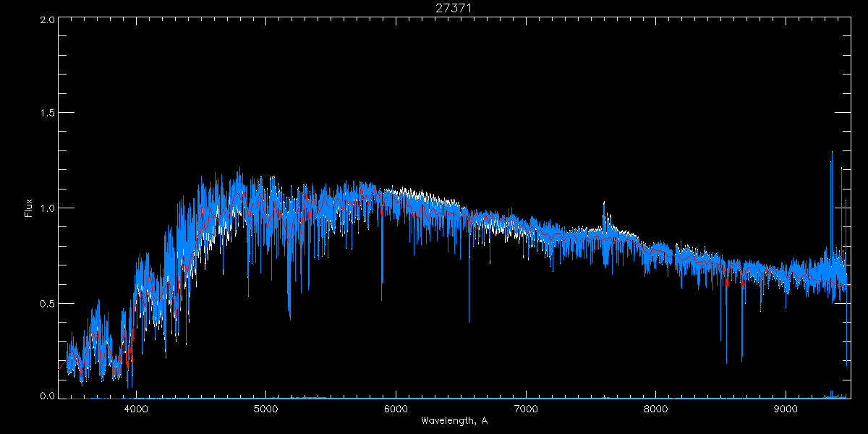Viewport: 868px width, 434px height.
Task: Mark the absorption line bottom near 8540 Å
Action: click(726, 362)
